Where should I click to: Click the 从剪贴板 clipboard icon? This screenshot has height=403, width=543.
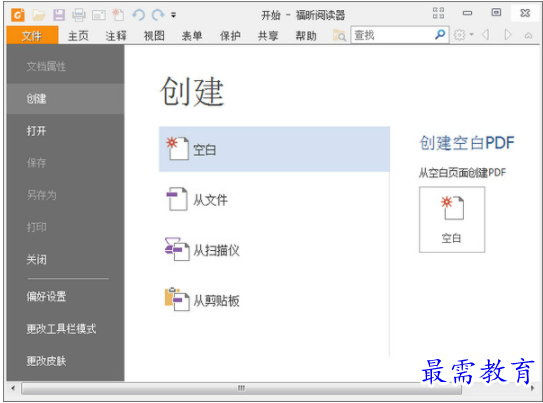177,299
